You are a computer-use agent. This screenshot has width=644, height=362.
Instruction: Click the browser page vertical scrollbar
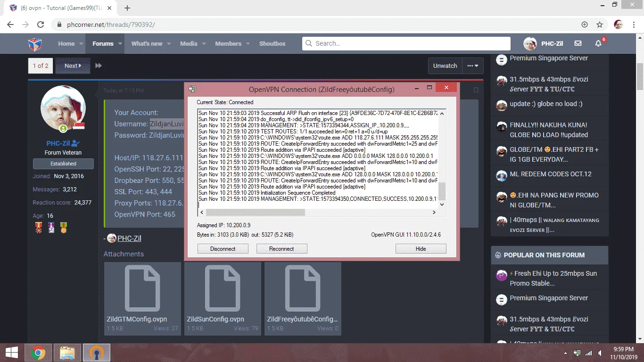tap(640, 75)
